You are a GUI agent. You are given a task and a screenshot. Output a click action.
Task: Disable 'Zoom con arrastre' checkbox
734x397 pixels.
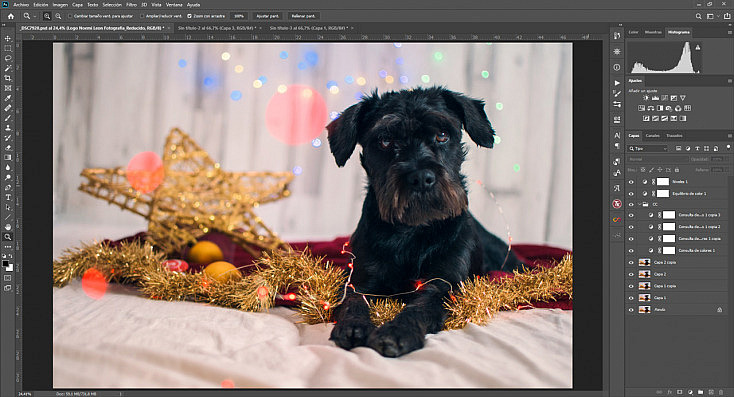[x=190, y=16]
